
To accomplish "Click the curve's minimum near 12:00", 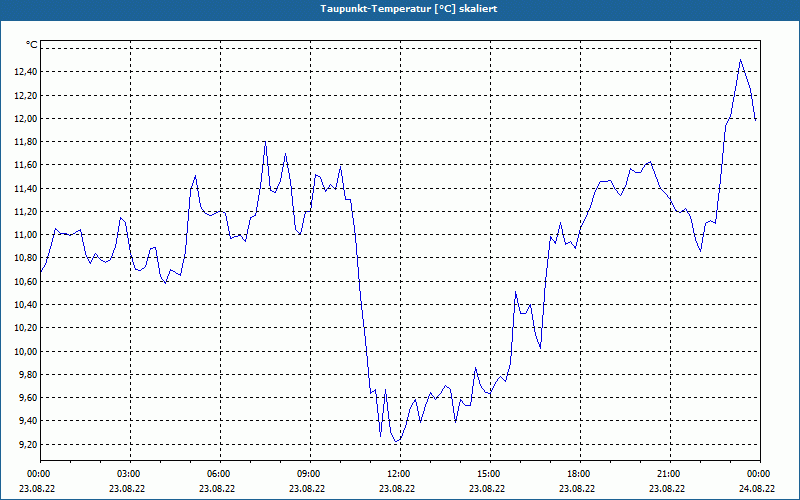I will click(x=396, y=441).
